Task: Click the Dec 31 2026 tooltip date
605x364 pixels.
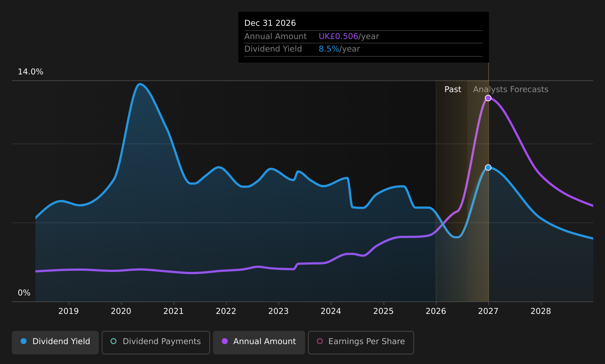Action: tap(270, 23)
